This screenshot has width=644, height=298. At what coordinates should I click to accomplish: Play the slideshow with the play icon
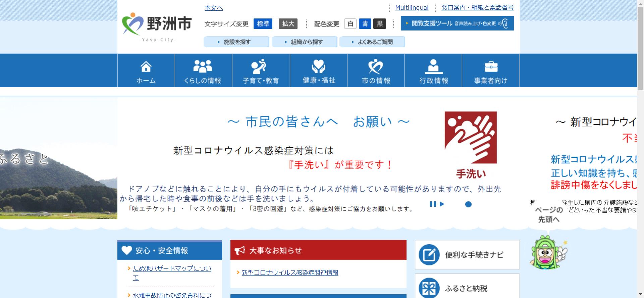coord(442,204)
